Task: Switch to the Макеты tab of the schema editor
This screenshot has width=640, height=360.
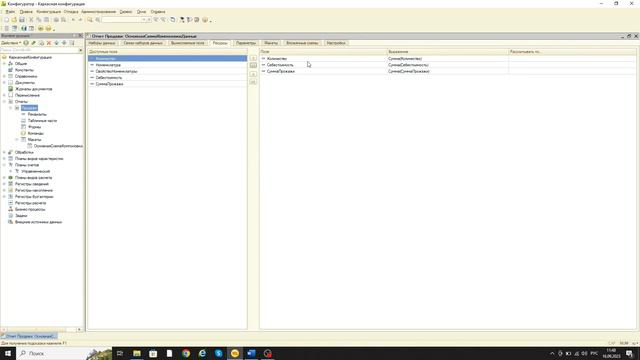Action: click(x=271, y=43)
